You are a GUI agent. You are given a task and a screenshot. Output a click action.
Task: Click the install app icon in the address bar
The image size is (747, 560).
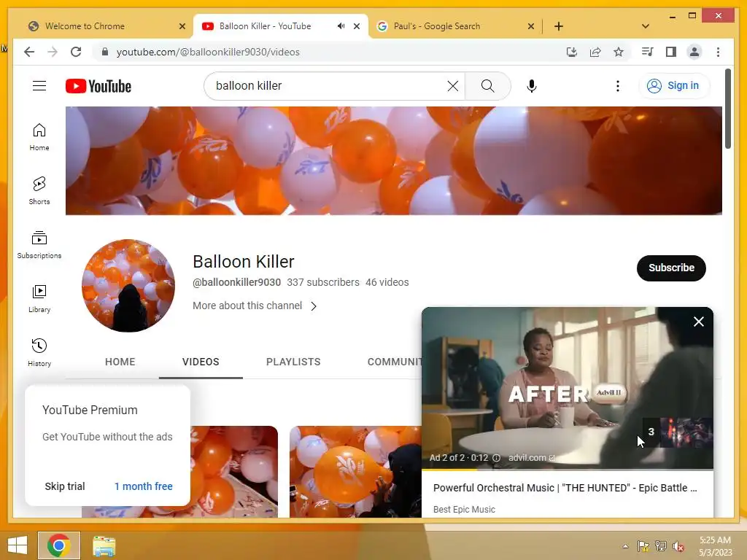pos(572,52)
